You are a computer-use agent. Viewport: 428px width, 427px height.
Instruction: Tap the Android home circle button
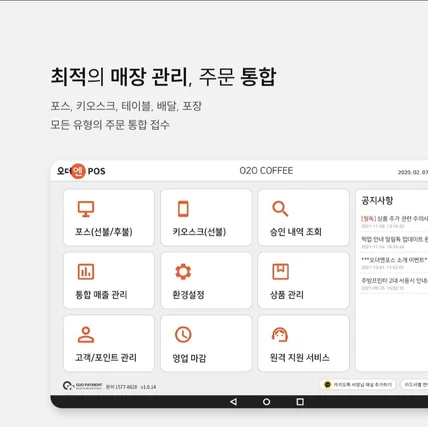coord(266,402)
